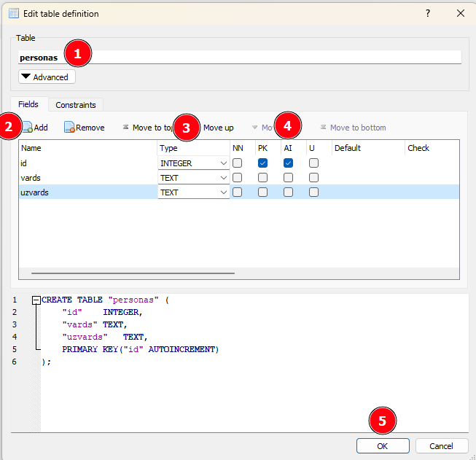
Task: Disable AI checkbox for id field
Action: click(288, 163)
